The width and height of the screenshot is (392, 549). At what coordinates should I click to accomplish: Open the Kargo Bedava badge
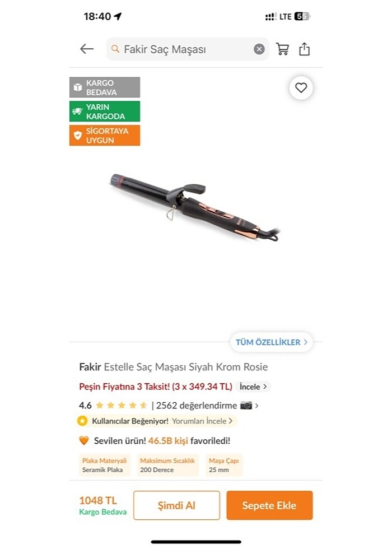point(105,87)
